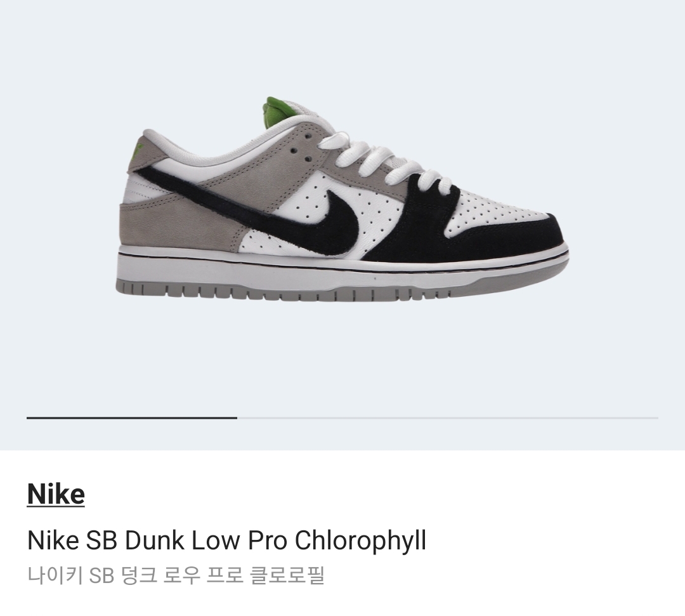
Task: Tap the Korean product name subtitle
Action: pos(176,575)
